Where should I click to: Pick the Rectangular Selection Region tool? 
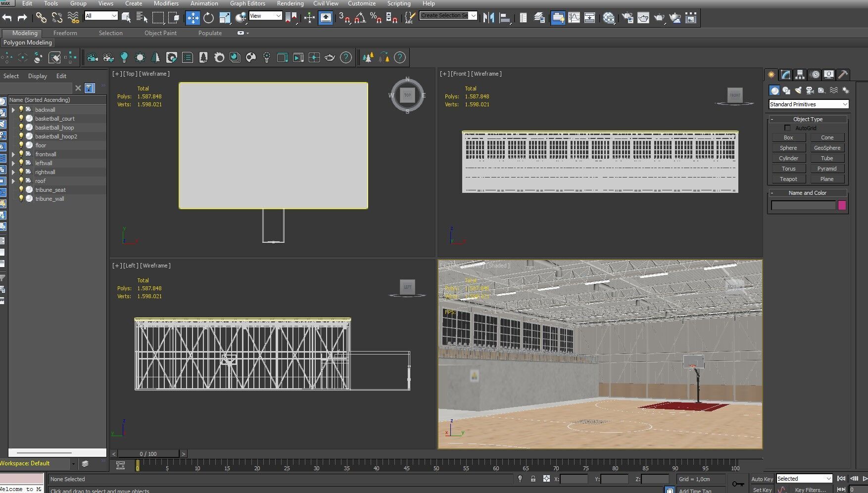tap(158, 18)
